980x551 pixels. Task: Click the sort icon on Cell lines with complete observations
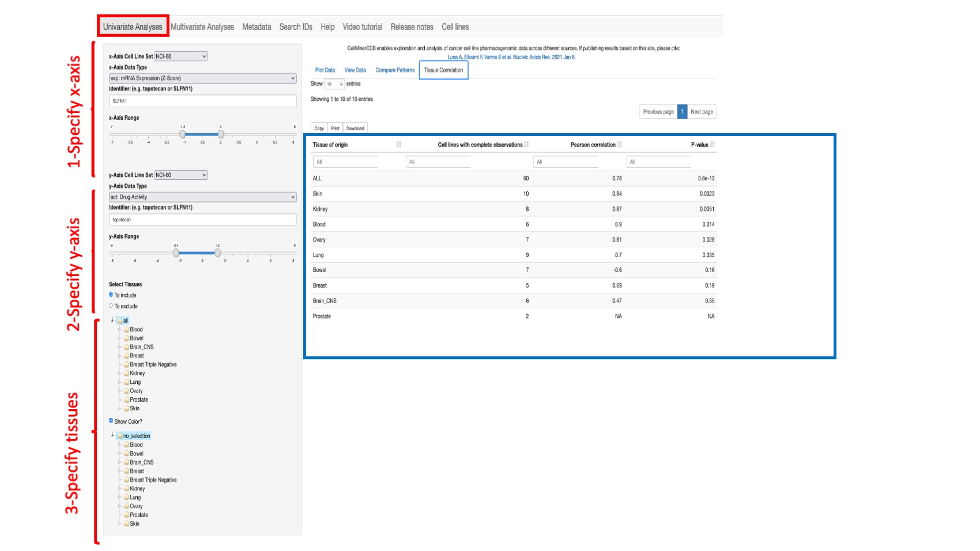(x=527, y=145)
